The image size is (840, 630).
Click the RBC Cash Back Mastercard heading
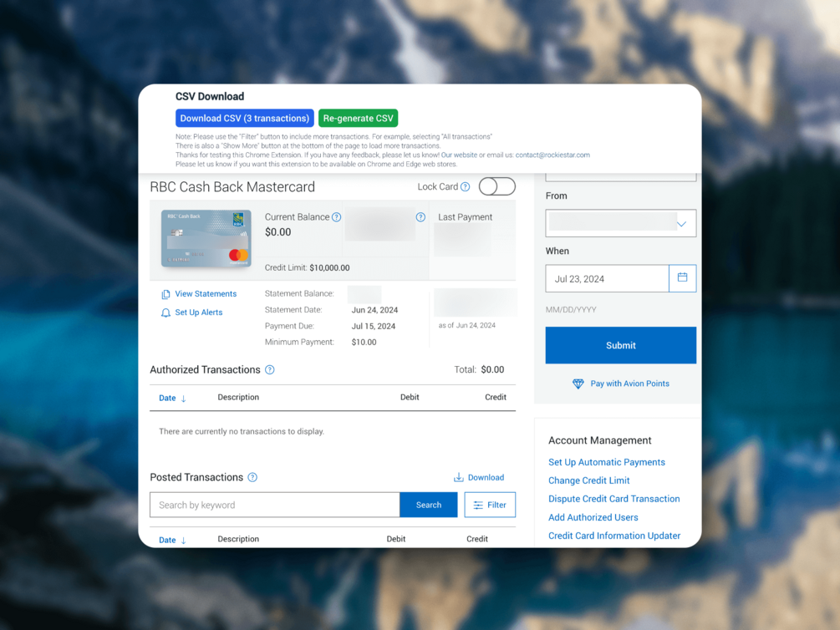(232, 187)
